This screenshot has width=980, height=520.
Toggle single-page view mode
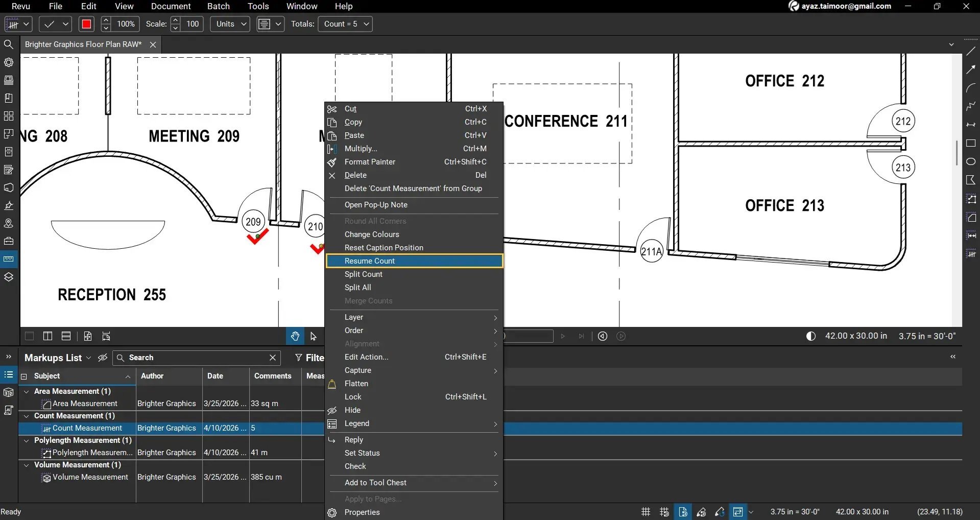tap(29, 336)
